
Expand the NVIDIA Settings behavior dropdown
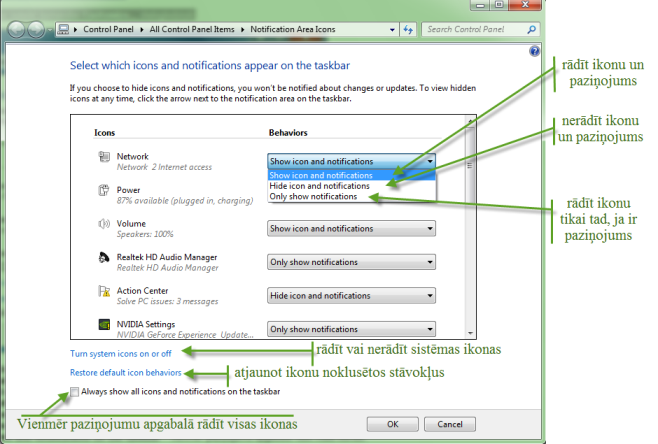[351, 329]
